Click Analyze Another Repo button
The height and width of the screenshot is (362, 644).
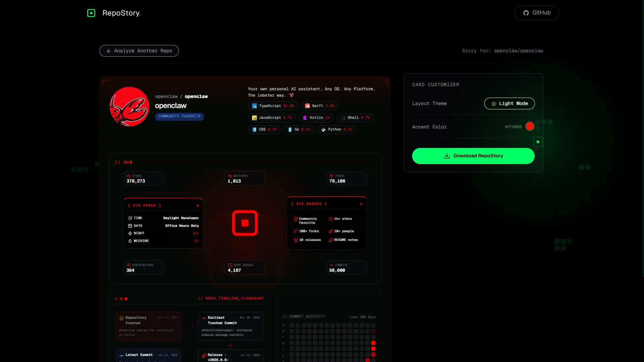coord(139,51)
